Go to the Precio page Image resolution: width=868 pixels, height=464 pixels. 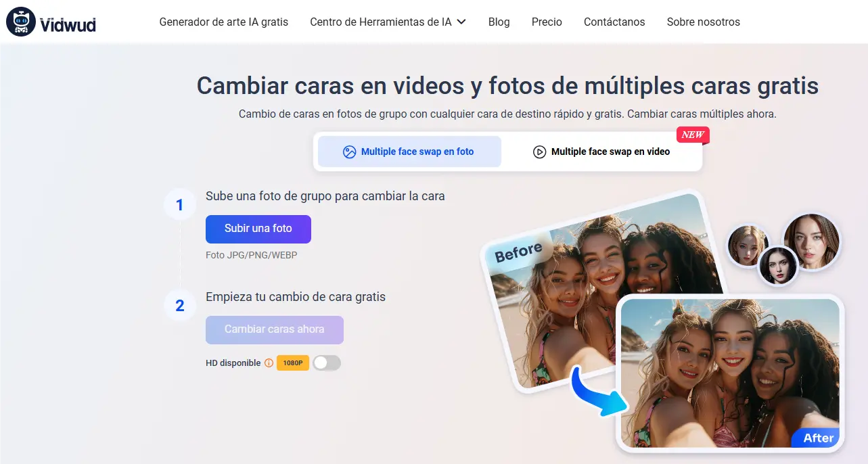click(547, 22)
